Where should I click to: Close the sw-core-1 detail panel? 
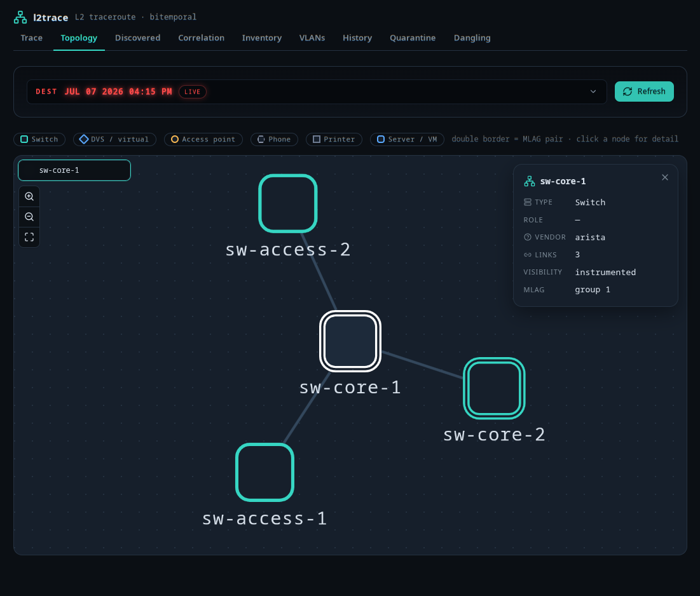click(x=665, y=177)
